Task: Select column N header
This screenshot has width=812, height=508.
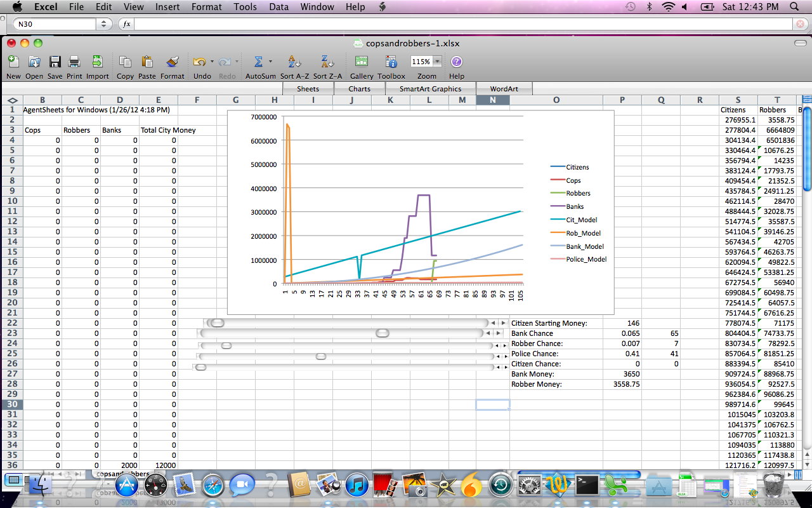Action: (493, 100)
